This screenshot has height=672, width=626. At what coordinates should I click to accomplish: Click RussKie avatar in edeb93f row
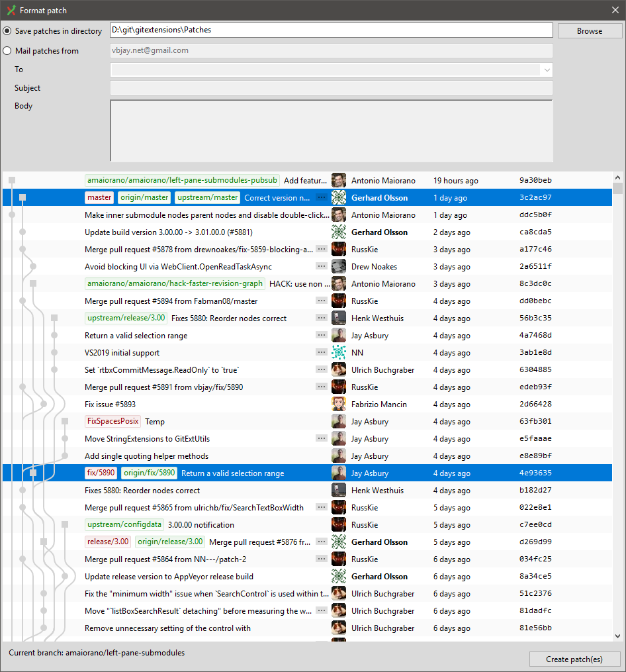(x=339, y=387)
